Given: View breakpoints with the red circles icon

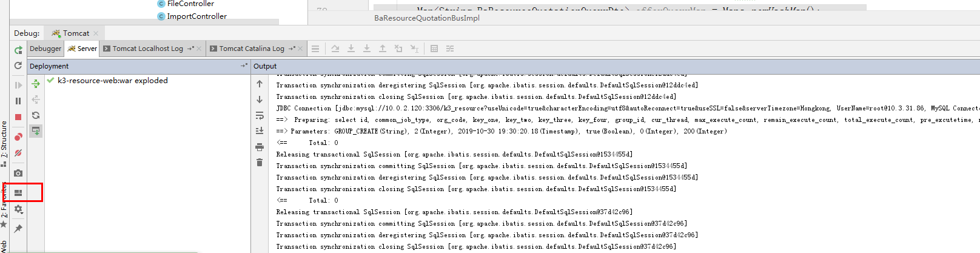Looking at the screenshot, I should [18, 137].
